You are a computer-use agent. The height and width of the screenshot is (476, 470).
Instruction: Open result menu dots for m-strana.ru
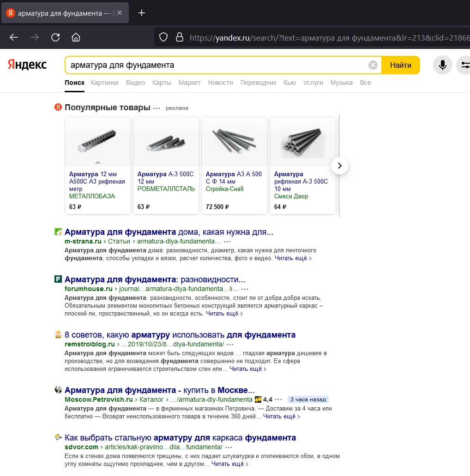point(227,242)
